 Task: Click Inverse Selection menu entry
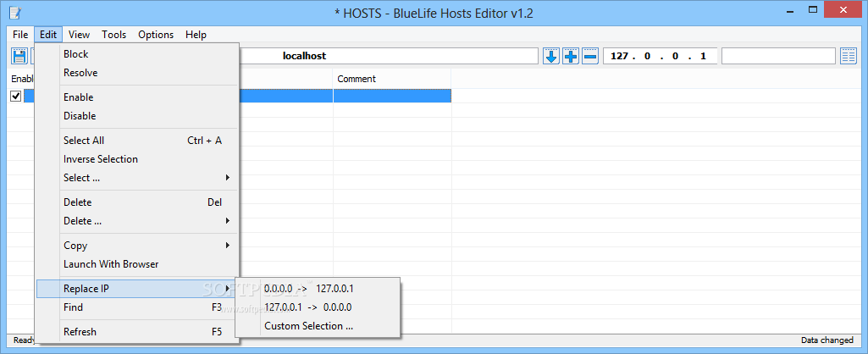point(101,159)
